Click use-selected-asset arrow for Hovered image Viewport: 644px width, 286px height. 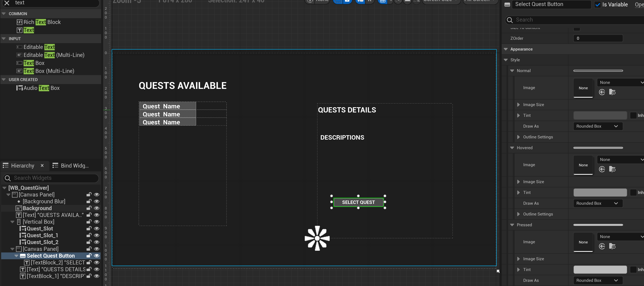[602, 169]
